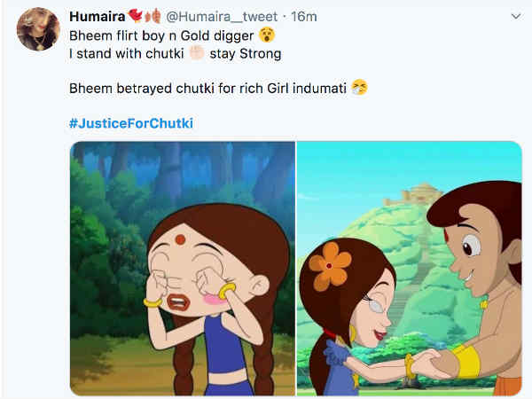Open the #JusticeForChutki hashtag

[x=130, y=122]
